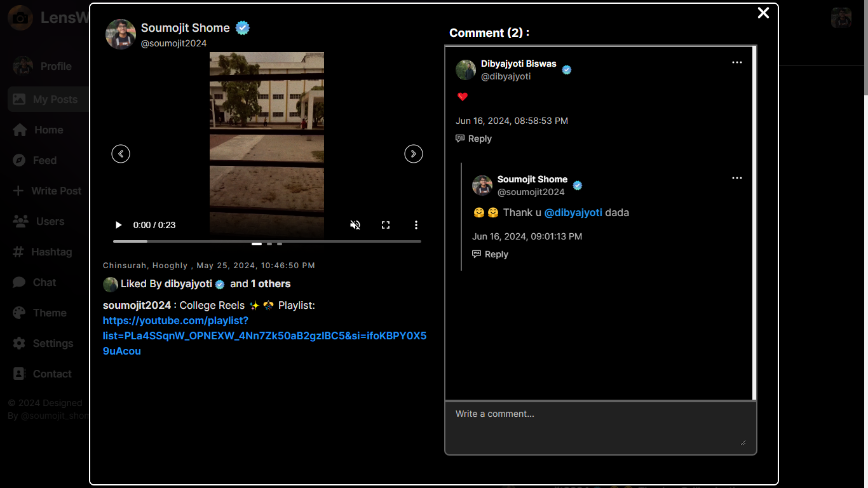Go to the previous media slide
Image resolution: width=868 pixels, height=488 pixels.
tap(121, 154)
